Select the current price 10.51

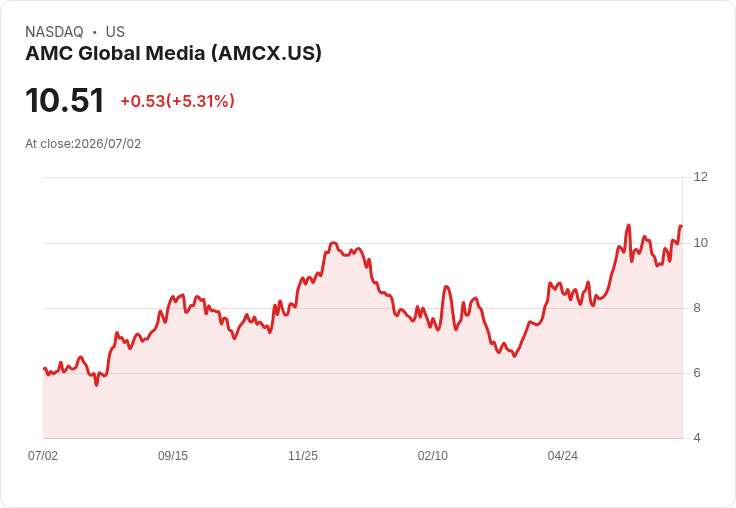[64, 100]
